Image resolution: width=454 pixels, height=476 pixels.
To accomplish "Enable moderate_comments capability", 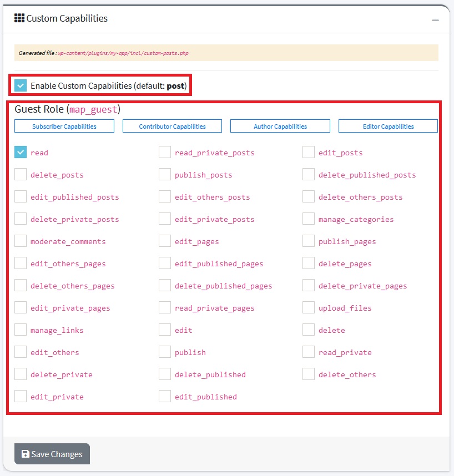I will 21,241.
